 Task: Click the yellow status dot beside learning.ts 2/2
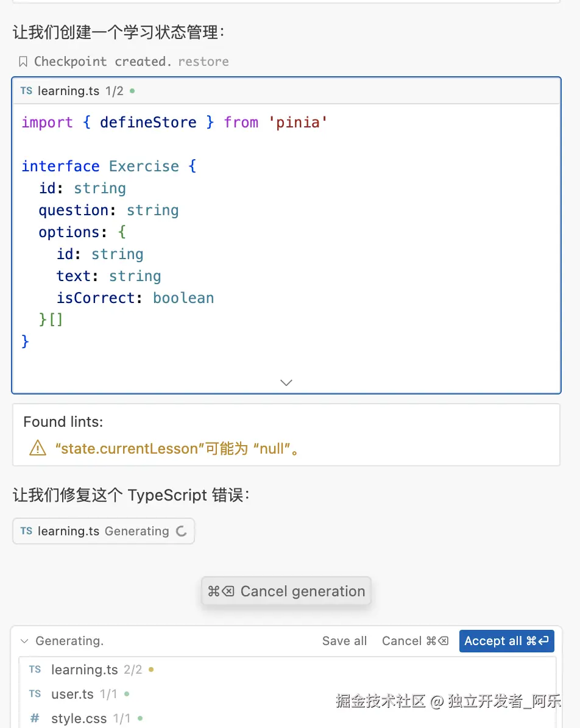coord(151,669)
